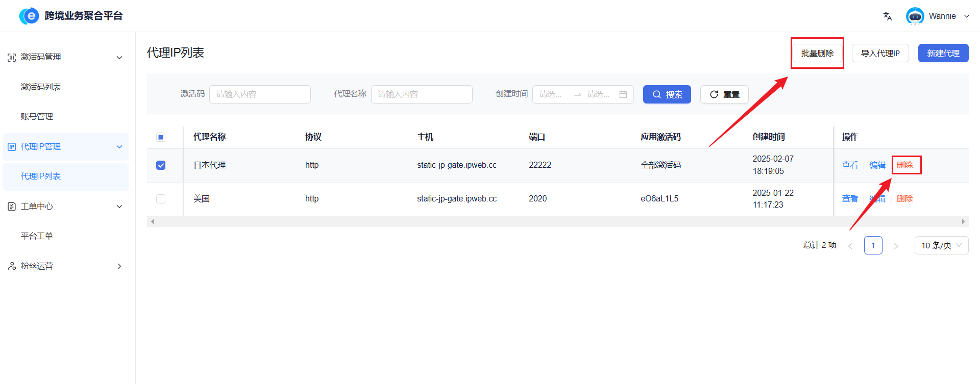Click the 激活码管理 sidebar icon
The image size is (980, 384).
[12, 58]
